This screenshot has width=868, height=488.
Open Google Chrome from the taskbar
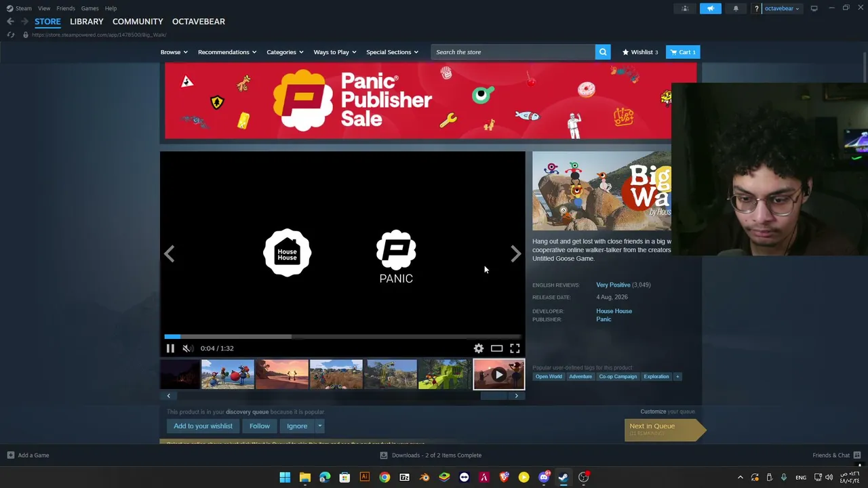coord(384,477)
